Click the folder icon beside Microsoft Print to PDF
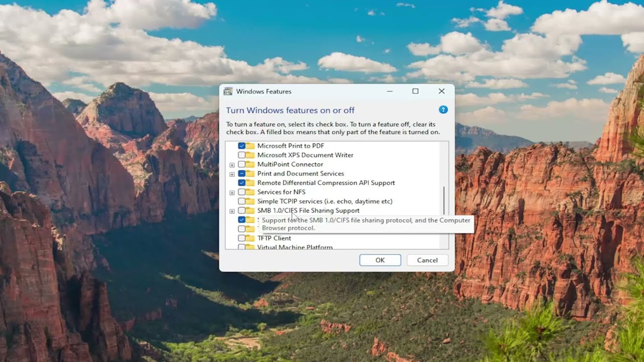This screenshot has width=644, height=362. tap(250, 146)
